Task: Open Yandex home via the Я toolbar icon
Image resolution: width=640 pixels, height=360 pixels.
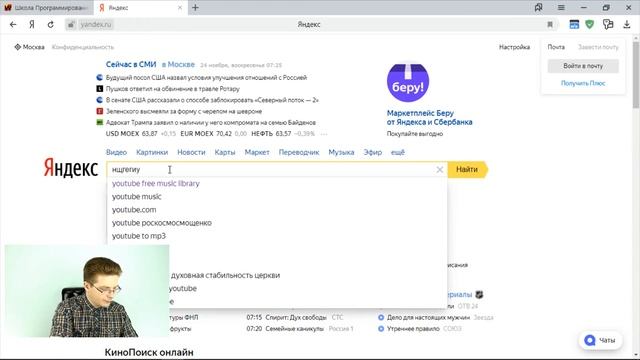Action: [x=32, y=24]
